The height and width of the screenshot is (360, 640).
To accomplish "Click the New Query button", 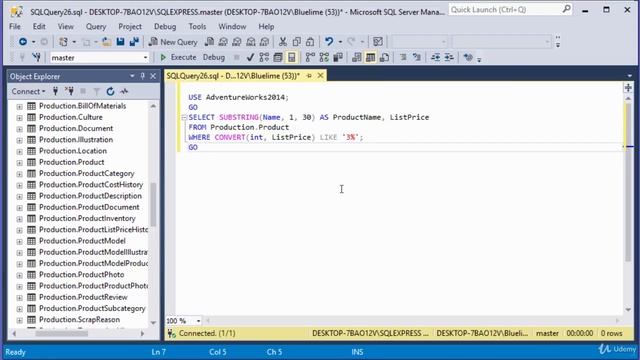I will pyautogui.click(x=173, y=42).
